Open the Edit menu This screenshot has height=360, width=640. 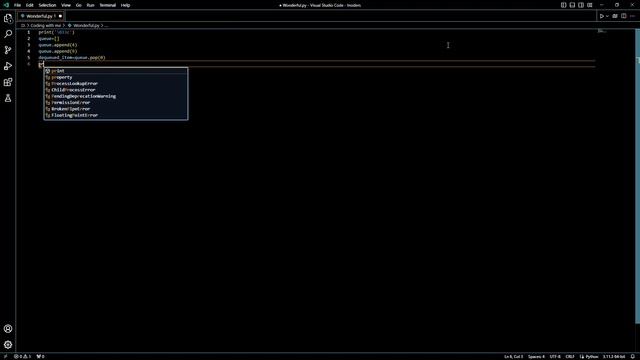tap(29, 5)
